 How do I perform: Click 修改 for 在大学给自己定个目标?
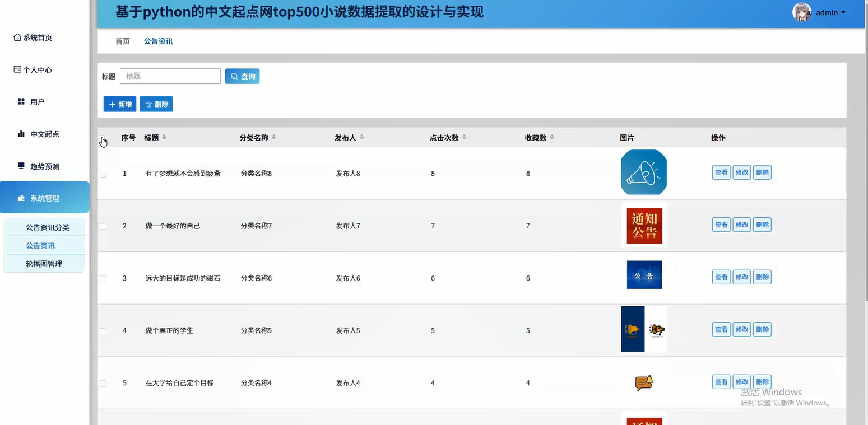coord(742,382)
